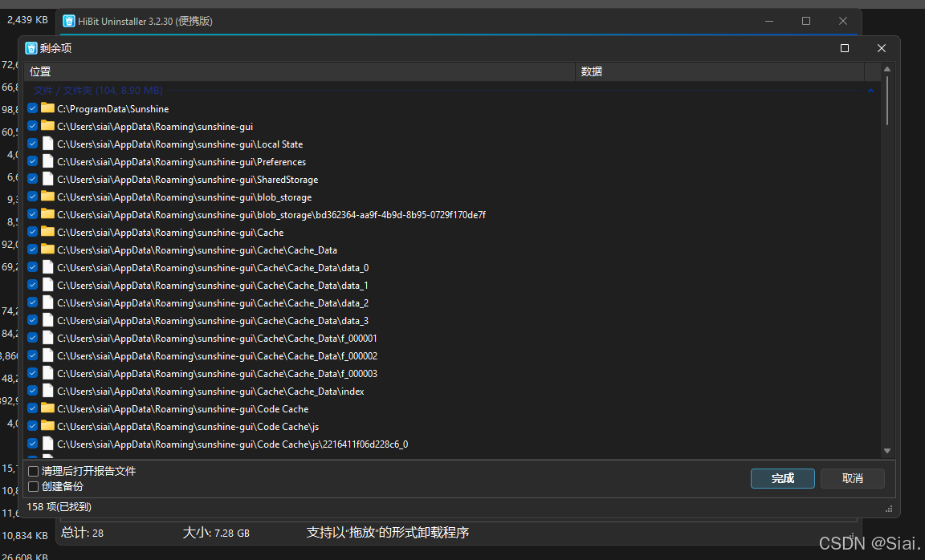This screenshot has height=560, width=925.
Task: Select the path text ending in Cache_Data\data_3
Action: coord(213,321)
